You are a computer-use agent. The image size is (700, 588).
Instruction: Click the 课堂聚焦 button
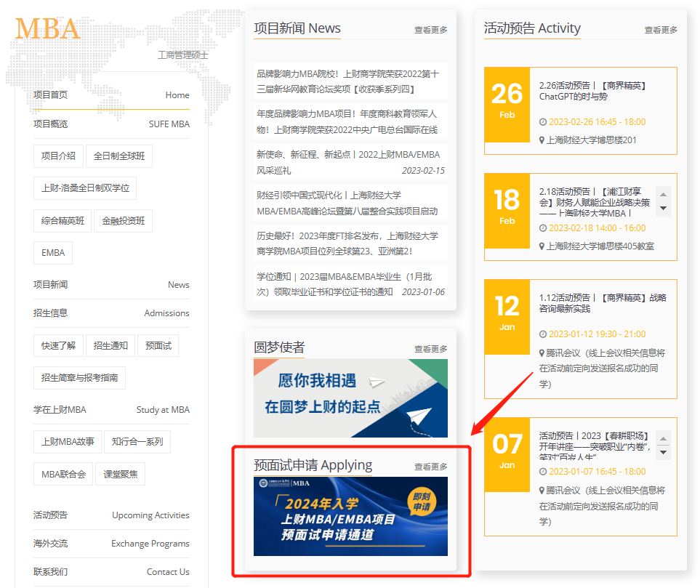click(x=121, y=474)
